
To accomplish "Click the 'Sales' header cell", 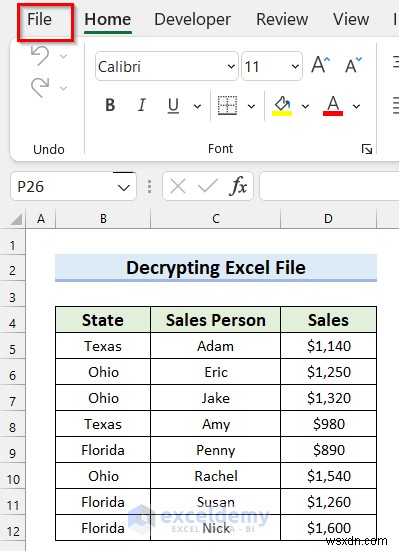I will [x=328, y=320].
